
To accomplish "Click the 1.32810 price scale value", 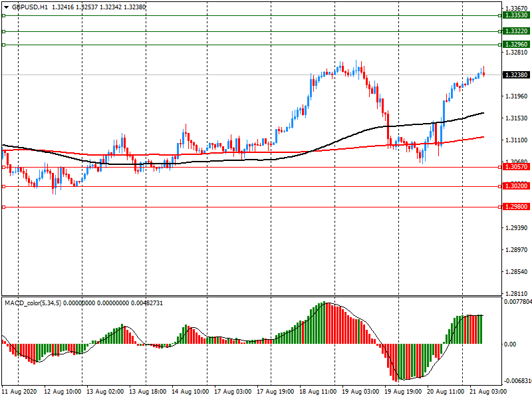I will pyautogui.click(x=517, y=53).
